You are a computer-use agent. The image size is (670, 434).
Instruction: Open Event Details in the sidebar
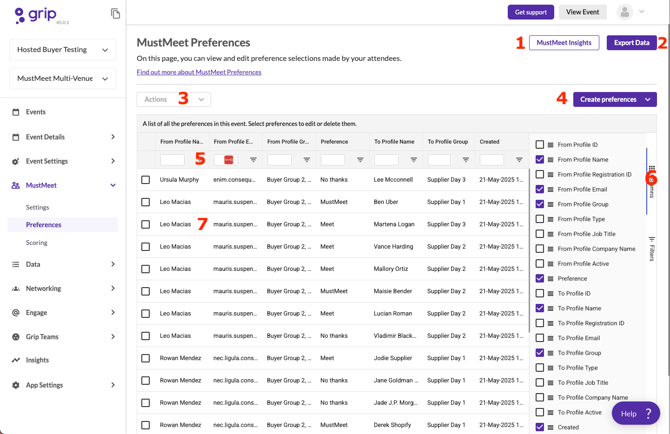pyautogui.click(x=45, y=137)
